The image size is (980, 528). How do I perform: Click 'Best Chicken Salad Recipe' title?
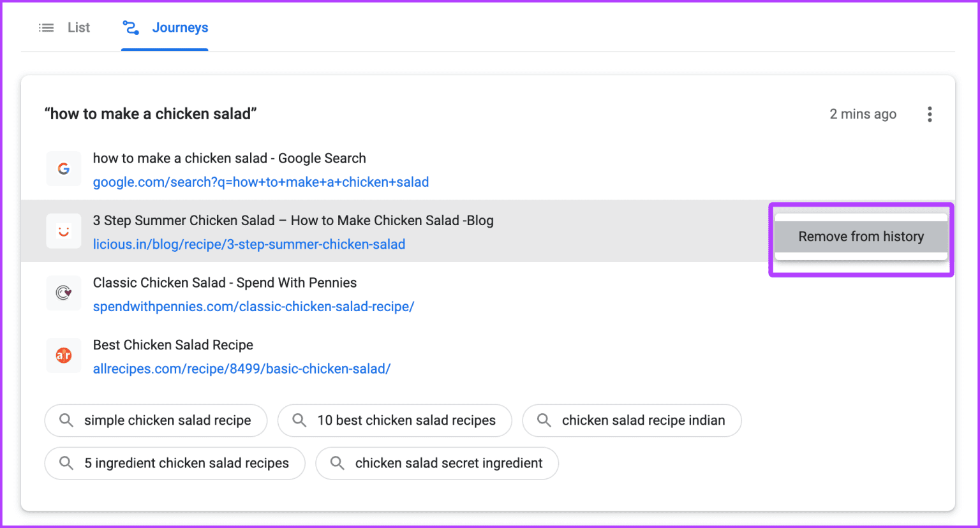tap(173, 345)
